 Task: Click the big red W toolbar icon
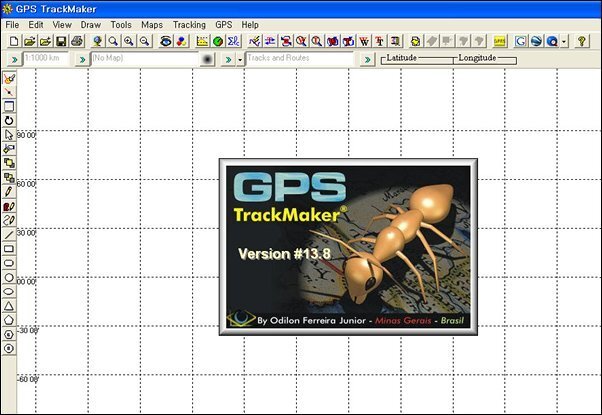pos(364,41)
